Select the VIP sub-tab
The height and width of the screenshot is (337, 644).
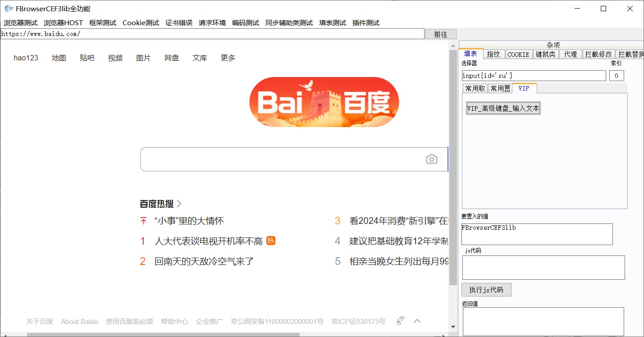click(524, 88)
